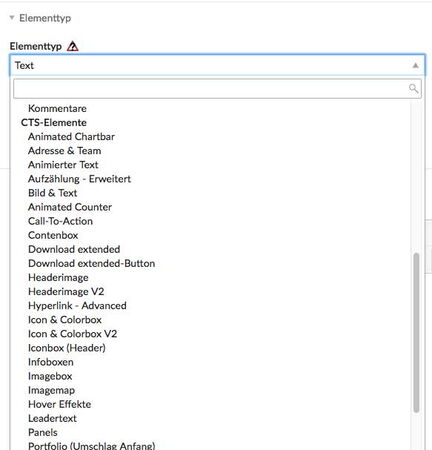Select Kommentare from the list

click(57, 108)
